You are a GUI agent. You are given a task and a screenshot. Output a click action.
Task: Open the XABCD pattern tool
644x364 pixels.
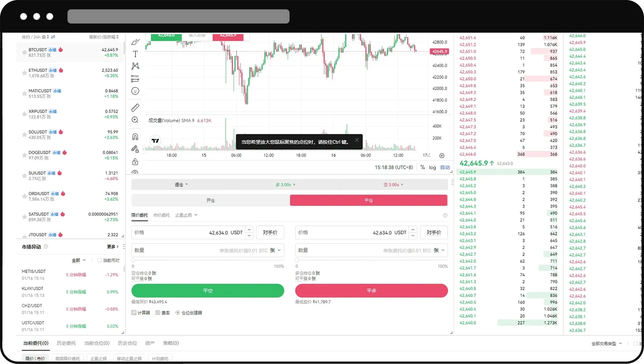pyautogui.click(x=135, y=66)
